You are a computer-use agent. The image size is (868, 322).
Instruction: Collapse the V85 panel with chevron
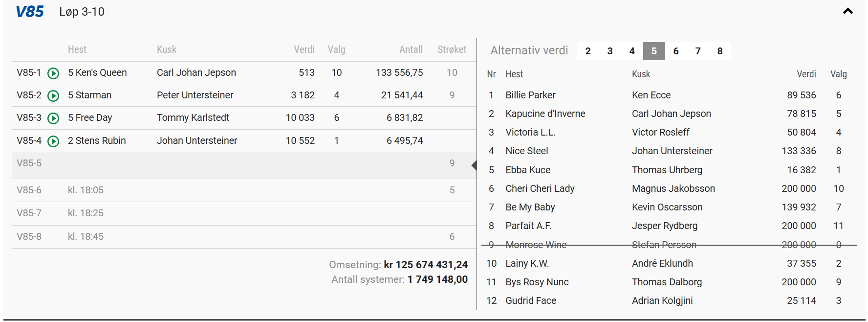click(847, 11)
